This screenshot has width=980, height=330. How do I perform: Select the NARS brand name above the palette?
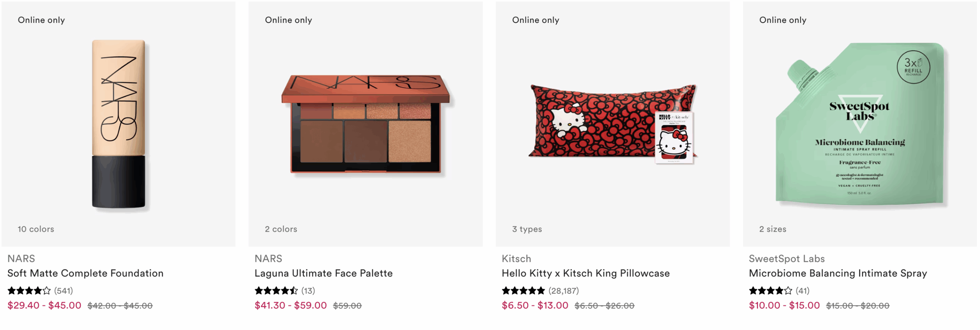click(268, 258)
